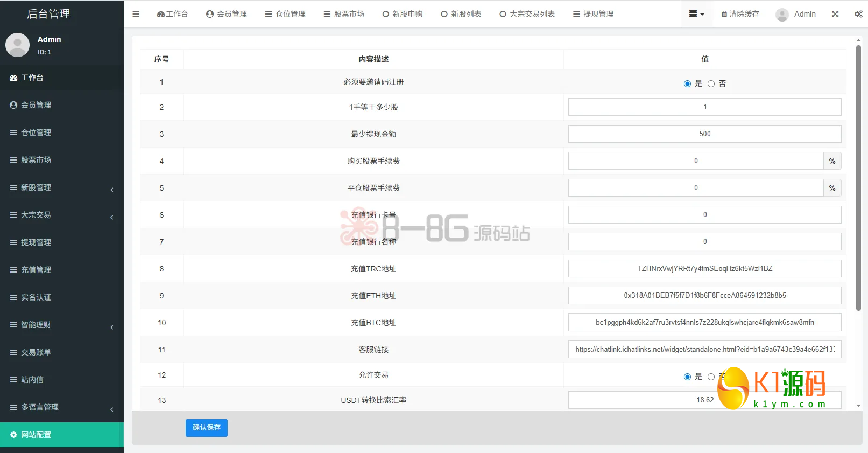Screen dimensions: 868x453
Task: Click the 确认保存 button
Action: pos(207,428)
